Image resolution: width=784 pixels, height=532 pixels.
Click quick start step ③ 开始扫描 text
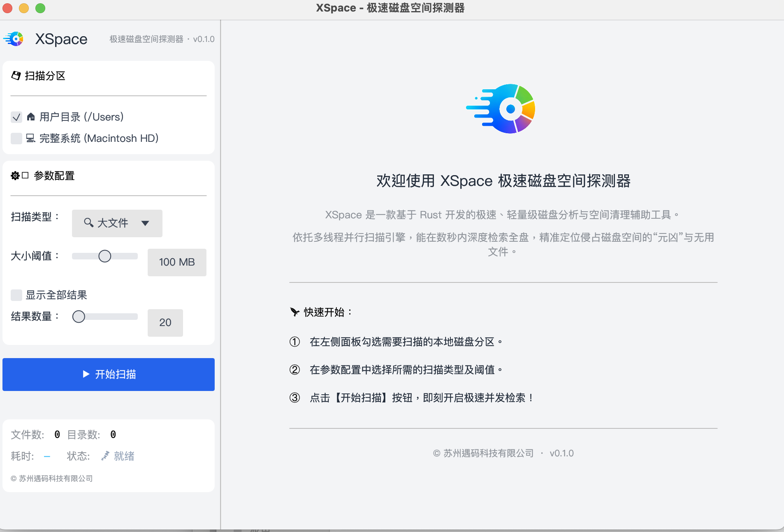coord(422,398)
